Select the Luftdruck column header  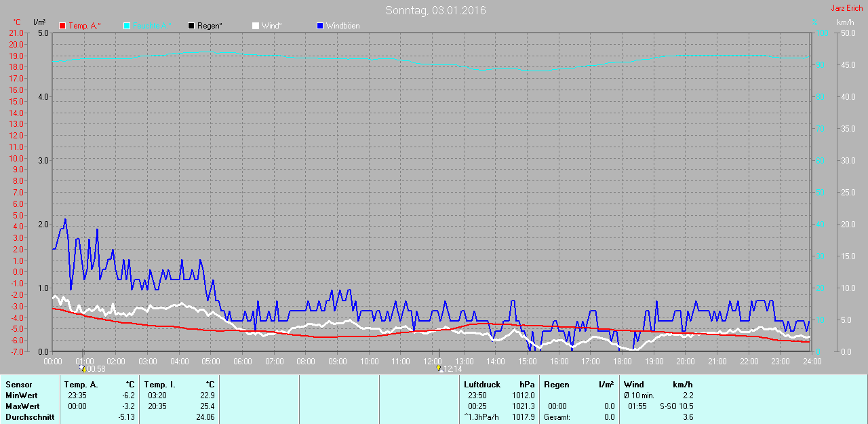click(x=482, y=385)
